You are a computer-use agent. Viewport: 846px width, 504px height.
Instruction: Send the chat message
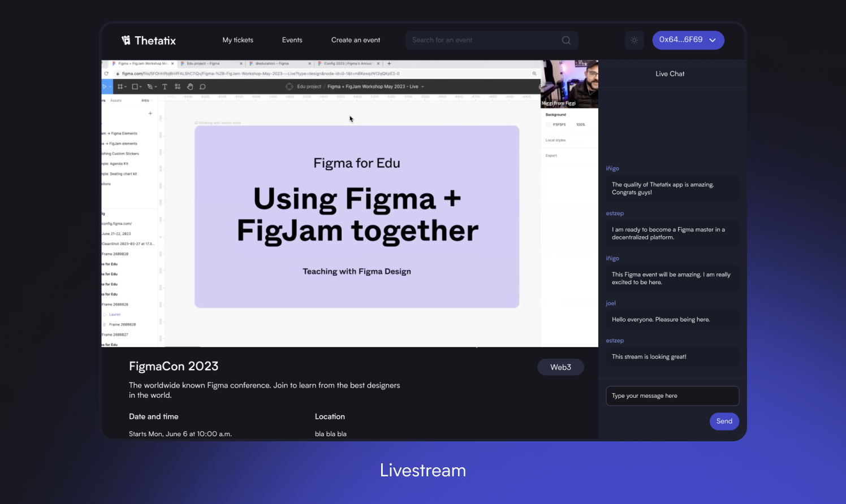(724, 421)
